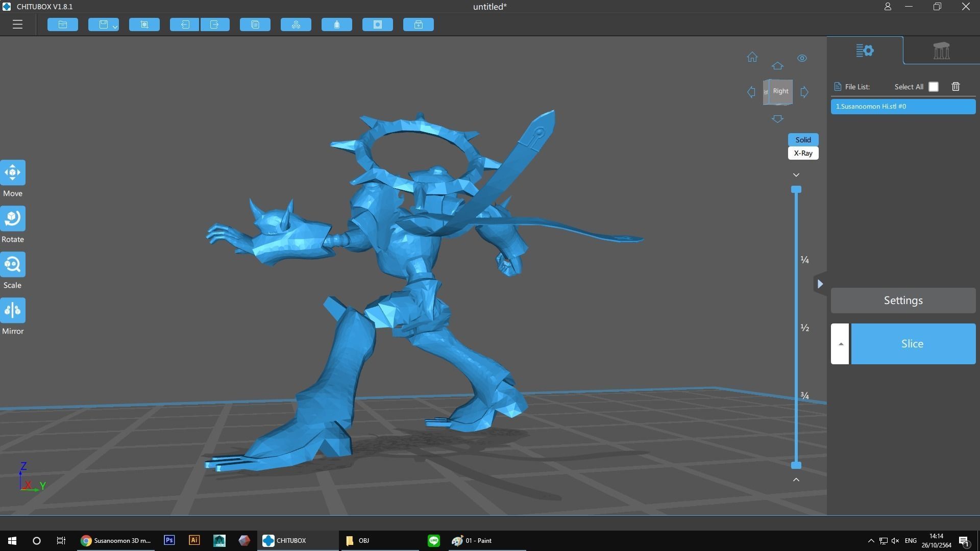Screen dimensions: 980x551
Task: Select the Rotate tool
Action: [13, 218]
